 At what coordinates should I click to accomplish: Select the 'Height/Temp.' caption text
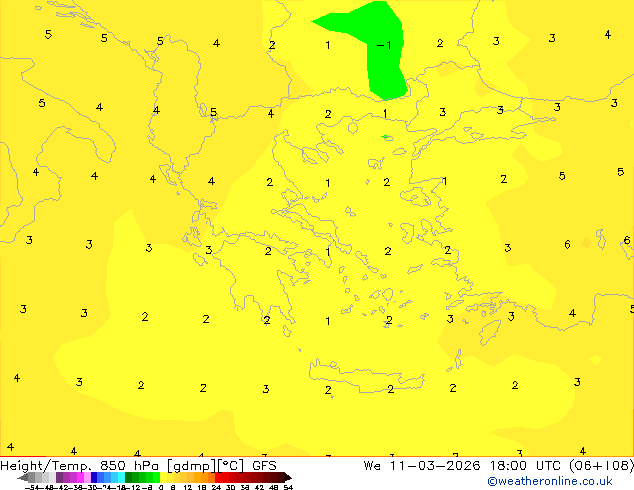pyautogui.click(x=45, y=466)
